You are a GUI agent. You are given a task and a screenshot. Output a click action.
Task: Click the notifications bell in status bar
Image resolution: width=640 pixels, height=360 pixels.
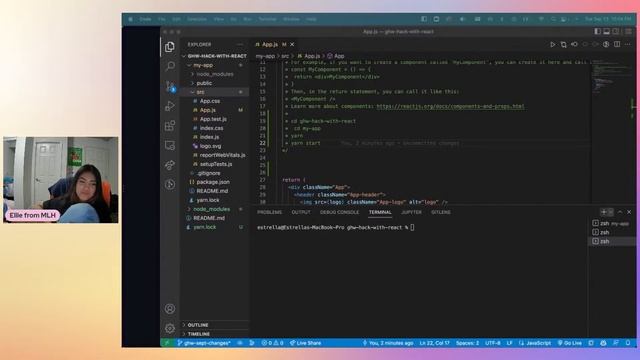coord(628,343)
